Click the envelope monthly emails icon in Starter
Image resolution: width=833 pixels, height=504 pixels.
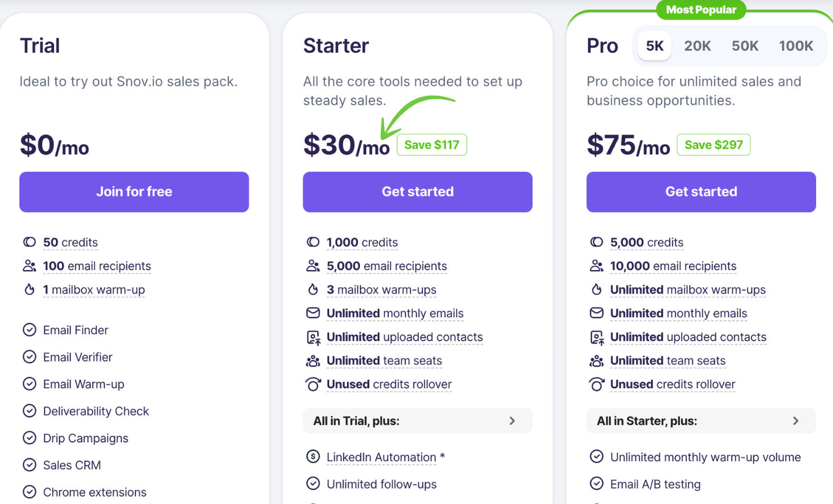tap(313, 313)
